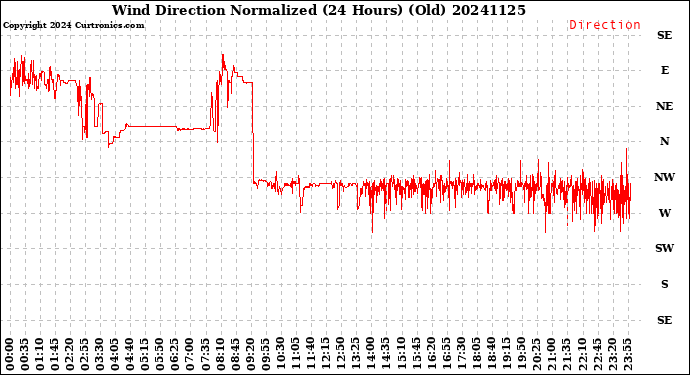
Task: Click the 'NW' direction axis label
Action: [664, 177]
